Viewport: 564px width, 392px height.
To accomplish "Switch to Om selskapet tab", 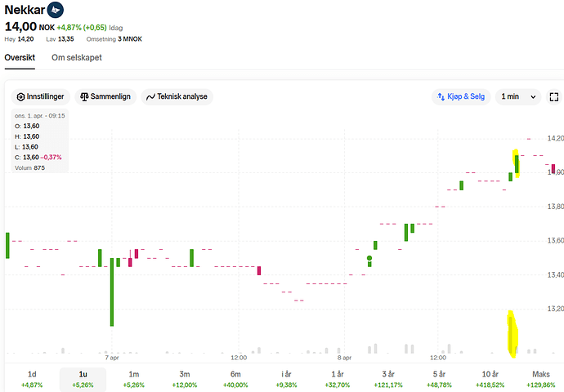I will coord(77,57).
